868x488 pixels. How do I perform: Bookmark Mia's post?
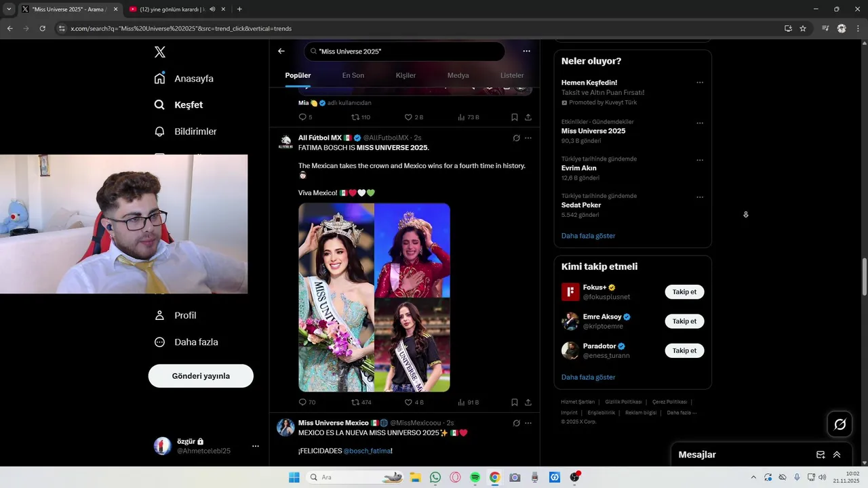[515, 117]
